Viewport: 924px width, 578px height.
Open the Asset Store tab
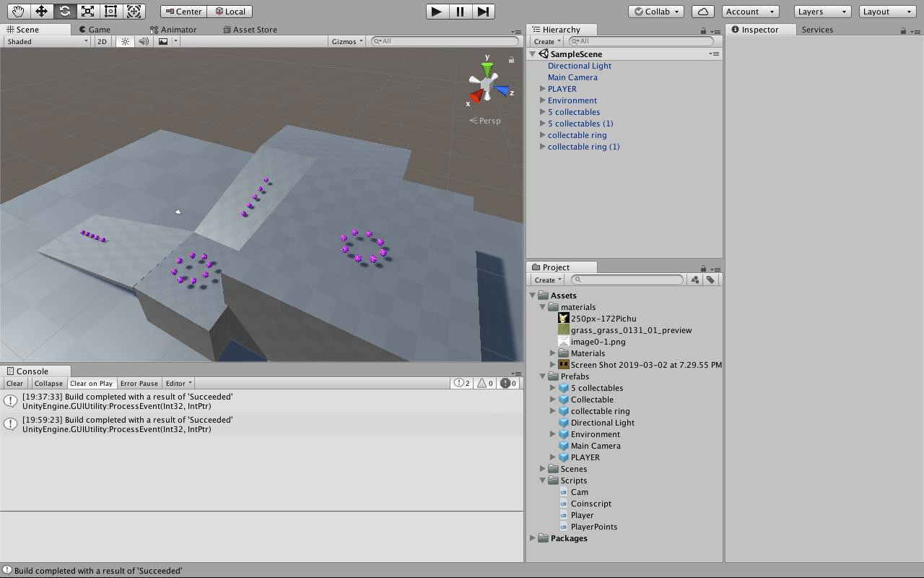[x=250, y=30]
